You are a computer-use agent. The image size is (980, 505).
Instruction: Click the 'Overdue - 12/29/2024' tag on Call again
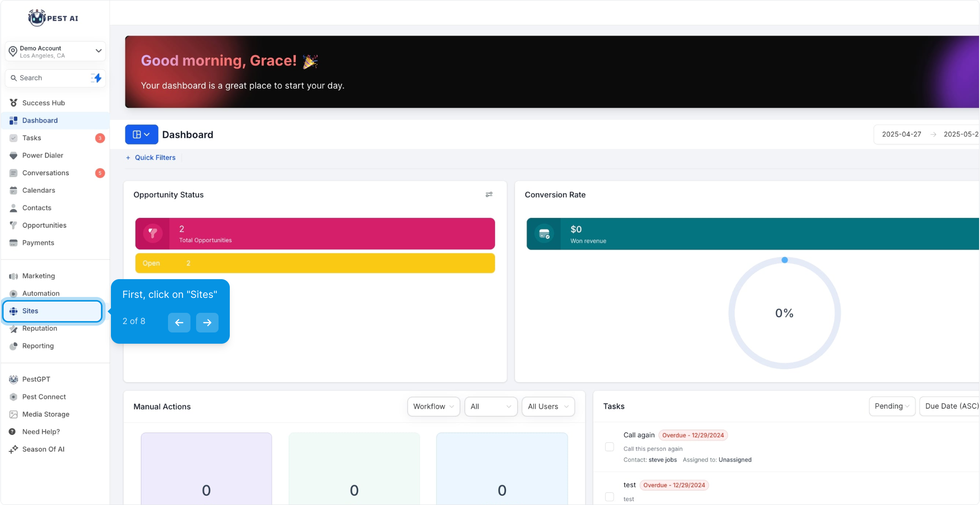coord(693,435)
